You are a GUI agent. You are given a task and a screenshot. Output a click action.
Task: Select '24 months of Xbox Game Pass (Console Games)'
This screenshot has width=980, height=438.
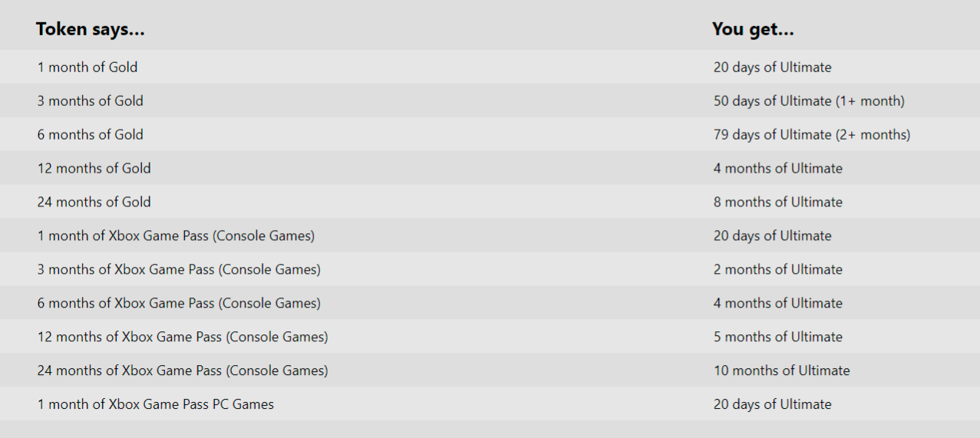click(x=183, y=370)
